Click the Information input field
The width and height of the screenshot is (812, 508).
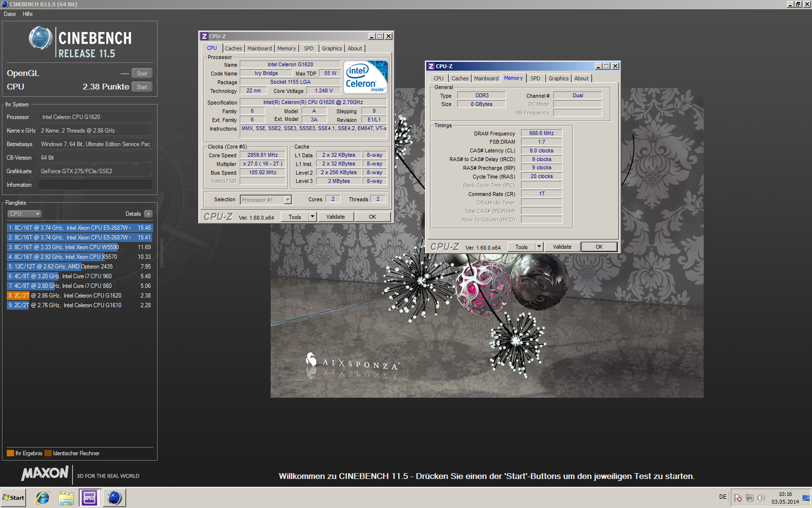[x=95, y=185]
